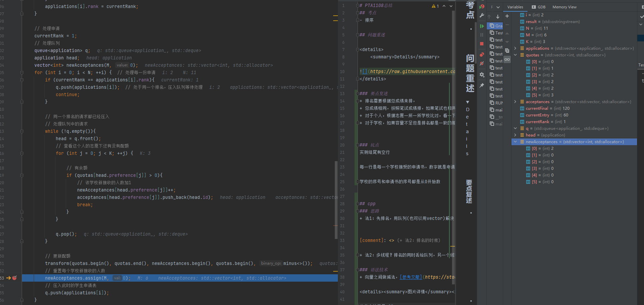
Task: Fold the PTA1108总结 heading on line 1
Action: pyautogui.click(x=357, y=6)
